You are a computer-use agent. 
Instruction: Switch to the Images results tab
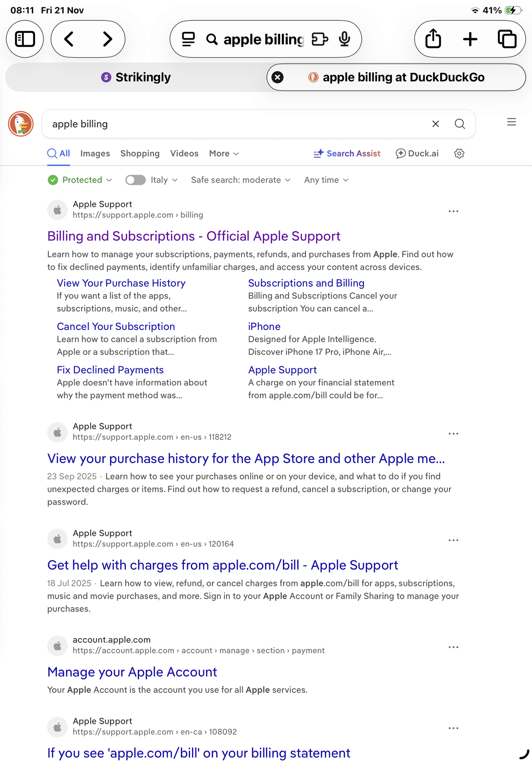pyautogui.click(x=95, y=153)
